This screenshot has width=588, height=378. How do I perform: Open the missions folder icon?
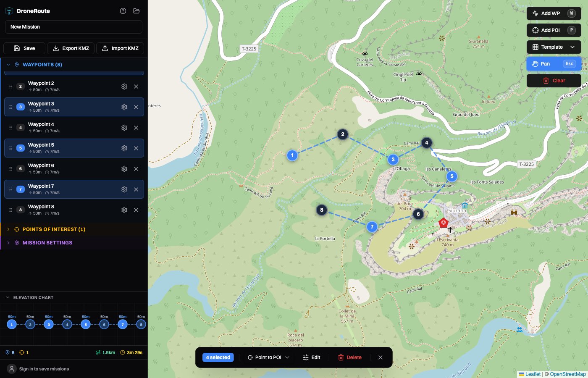[x=136, y=11]
